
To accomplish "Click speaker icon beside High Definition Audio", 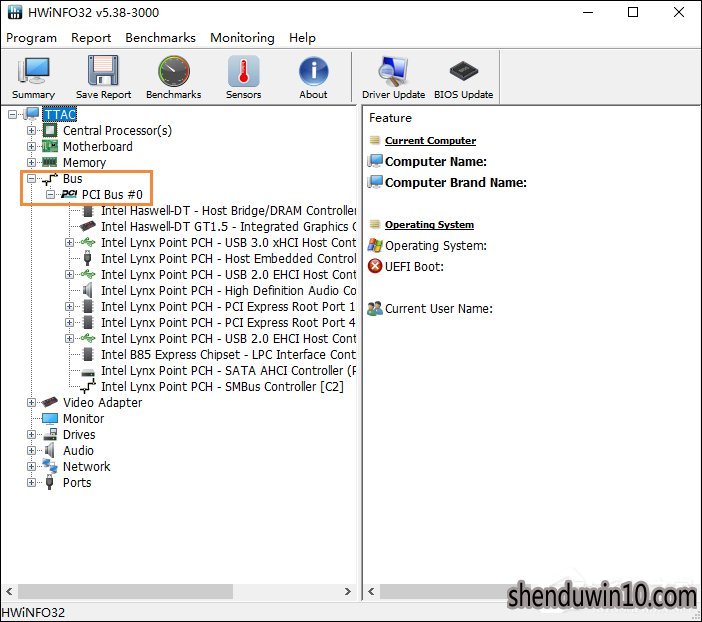I will click(88, 290).
